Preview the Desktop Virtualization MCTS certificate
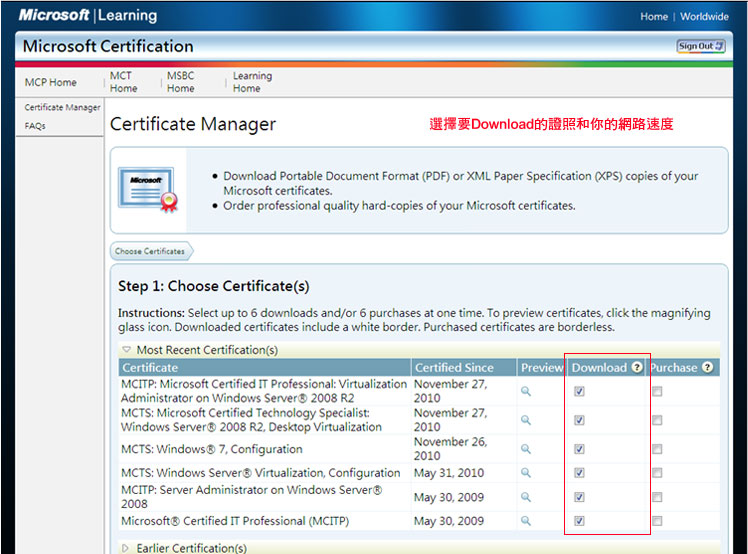 [526, 420]
